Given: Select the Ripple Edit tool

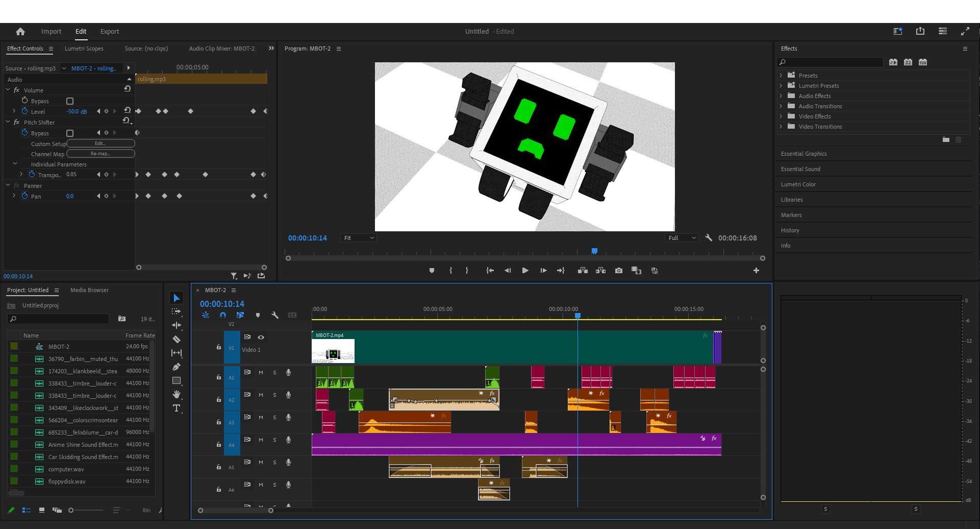Looking at the screenshot, I should (x=177, y=325).
